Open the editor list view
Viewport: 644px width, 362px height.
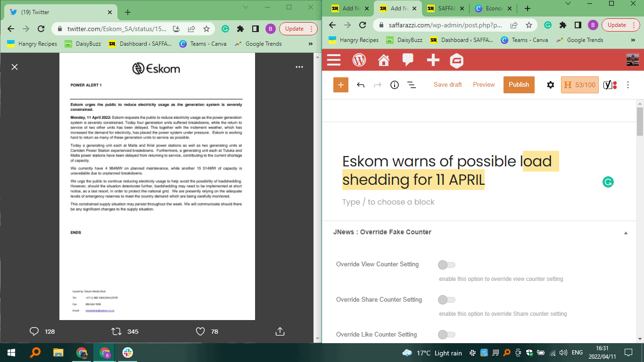click(x=412, y=85)
